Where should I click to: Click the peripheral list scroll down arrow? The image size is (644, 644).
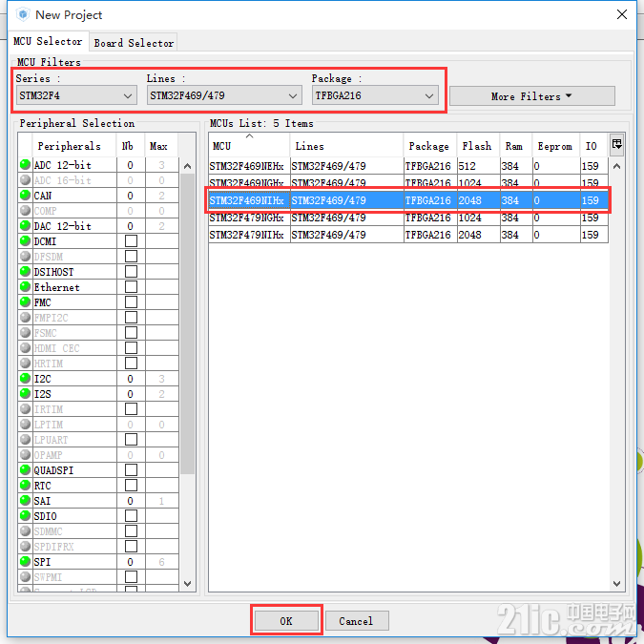click(187, 583)
